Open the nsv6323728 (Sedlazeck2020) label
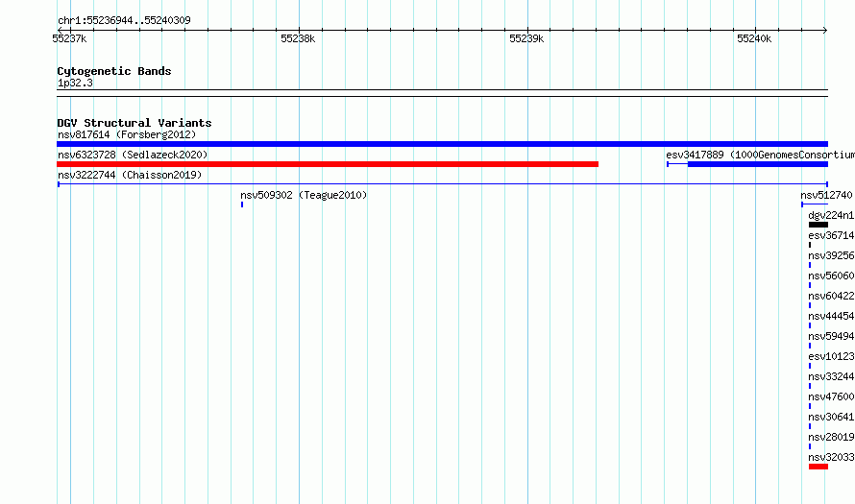 pyautogui.click(x=133, y=155)
